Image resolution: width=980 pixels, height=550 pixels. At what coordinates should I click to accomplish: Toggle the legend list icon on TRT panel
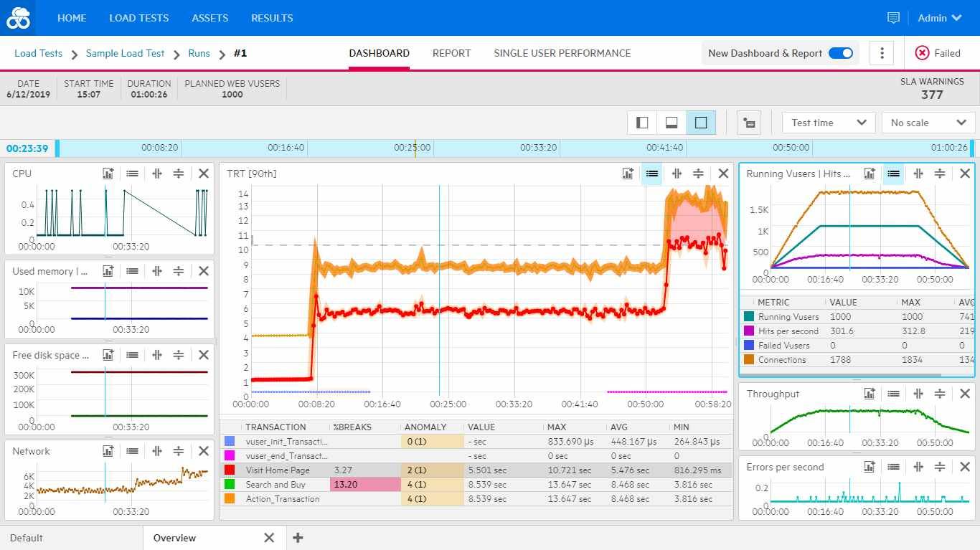pos(651,173)
